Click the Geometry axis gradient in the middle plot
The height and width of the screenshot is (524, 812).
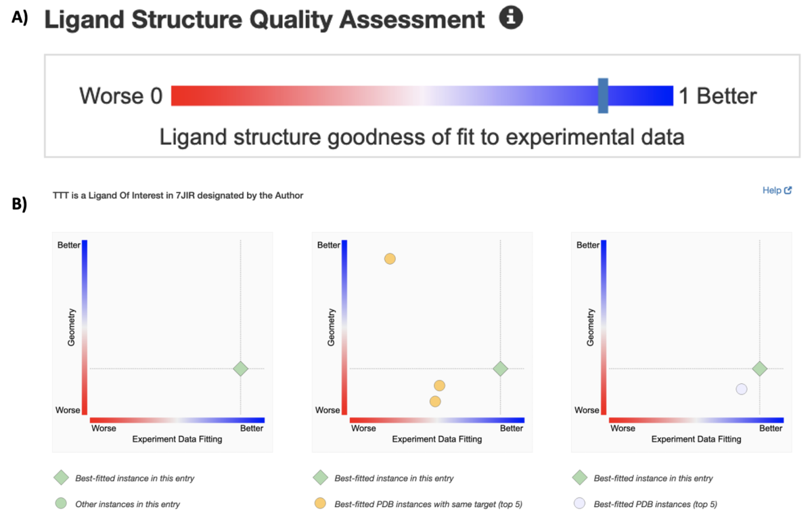(x=344, y=325)
